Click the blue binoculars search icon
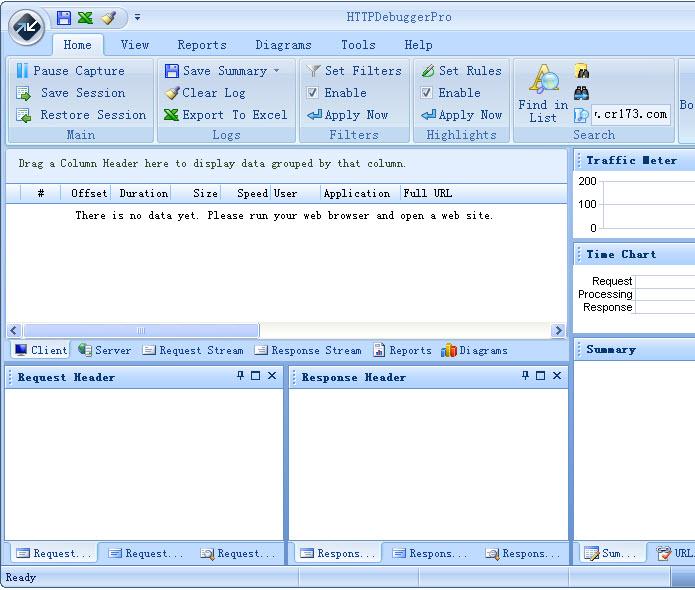This screenshot has height=590, width=695. coord(582,93)
